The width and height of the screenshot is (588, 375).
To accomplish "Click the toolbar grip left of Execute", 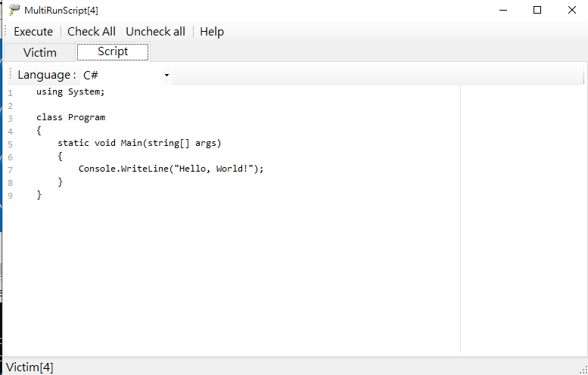I will 6,32.
